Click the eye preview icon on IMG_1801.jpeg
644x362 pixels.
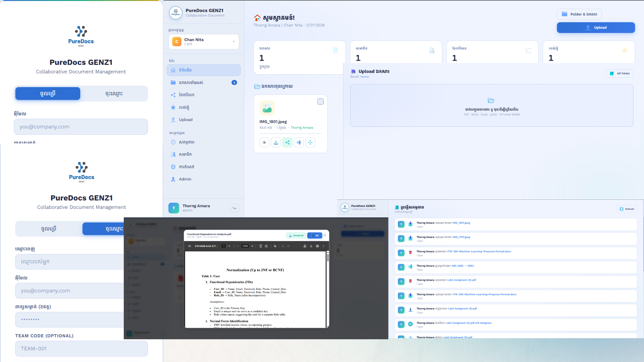click(264, 142)
